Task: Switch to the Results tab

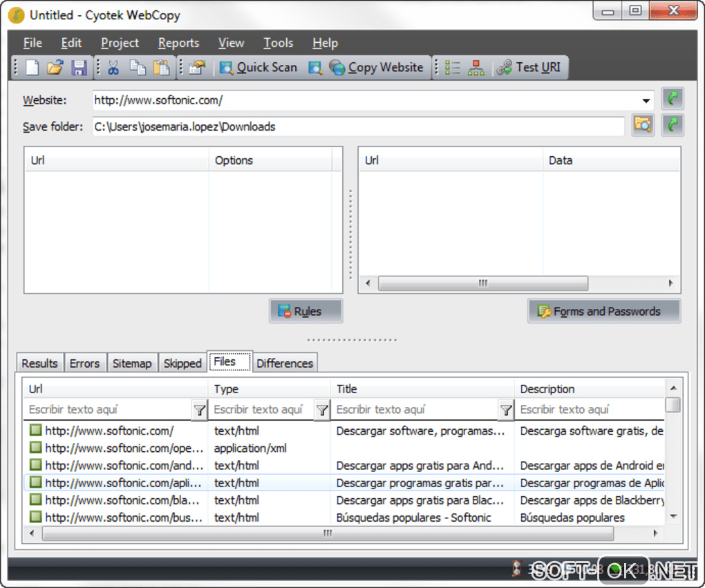Action: pos(39,363)
